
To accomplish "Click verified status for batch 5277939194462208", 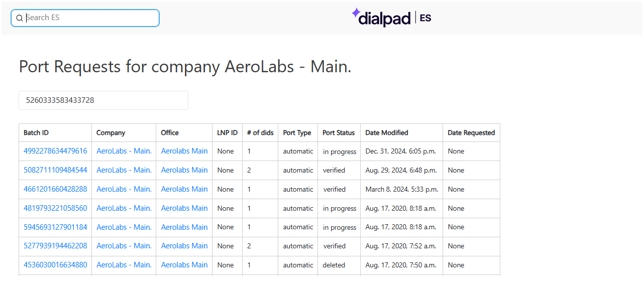I will coord(334,246).
